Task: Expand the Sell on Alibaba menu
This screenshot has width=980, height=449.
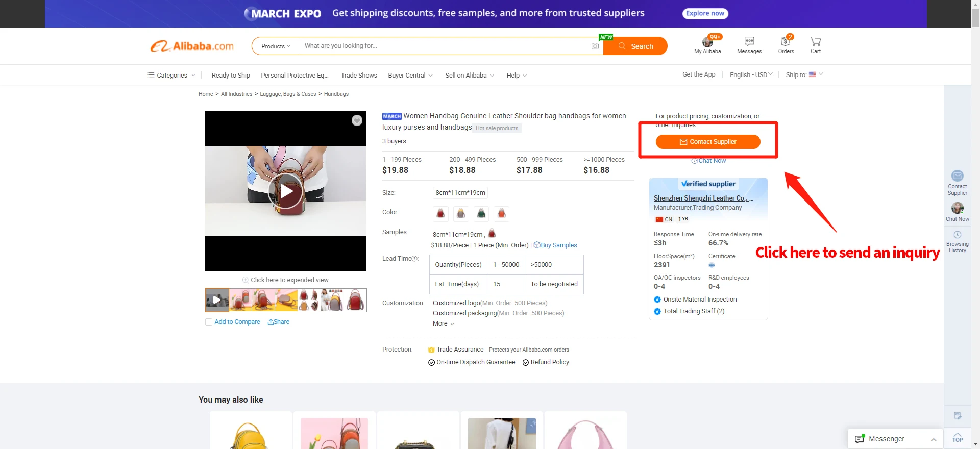Action: [470, 76]
